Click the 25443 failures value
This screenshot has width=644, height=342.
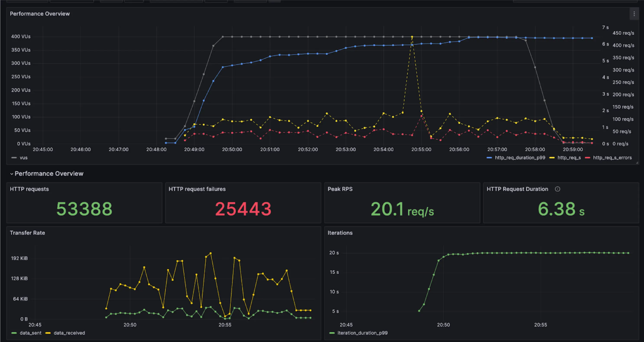tap(243, 209)
